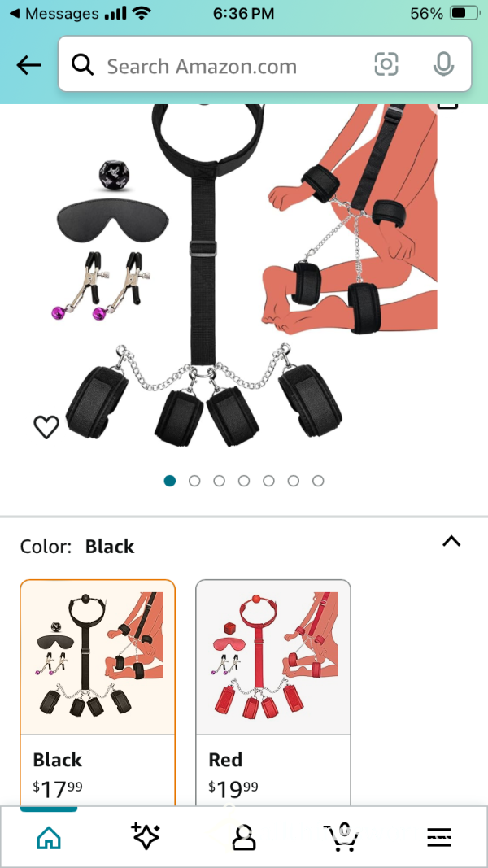Add item to wishlist with heart icon
This screenshot has width=488, height=868.
pos(46,427)
